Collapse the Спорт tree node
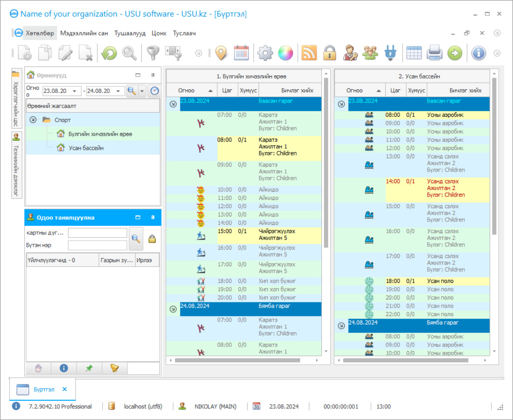The width and height of the screenshot is (513, 420). [x=33, y=120]
